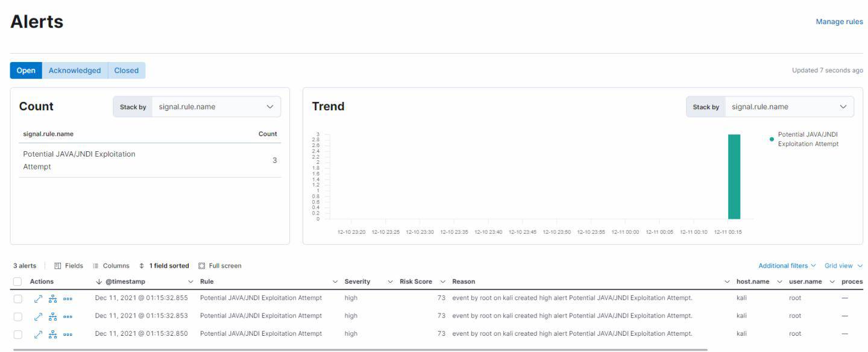Image resolution: width=868 pixels, height=352 pixels.
Task: Click the timestamp Dec 11, 2021 @ 01:15:32.855
Action: point(142,298)
